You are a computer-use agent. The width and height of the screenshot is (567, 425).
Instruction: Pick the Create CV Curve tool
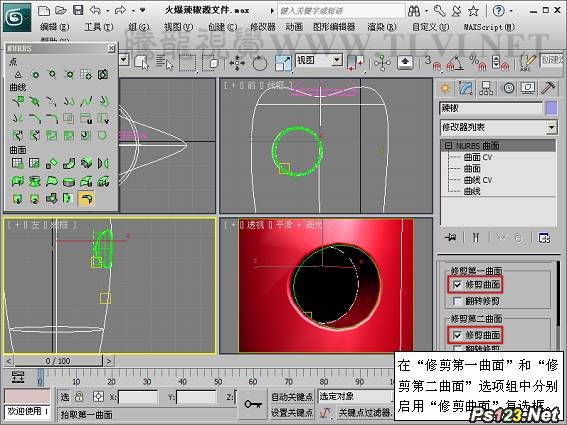18,101
